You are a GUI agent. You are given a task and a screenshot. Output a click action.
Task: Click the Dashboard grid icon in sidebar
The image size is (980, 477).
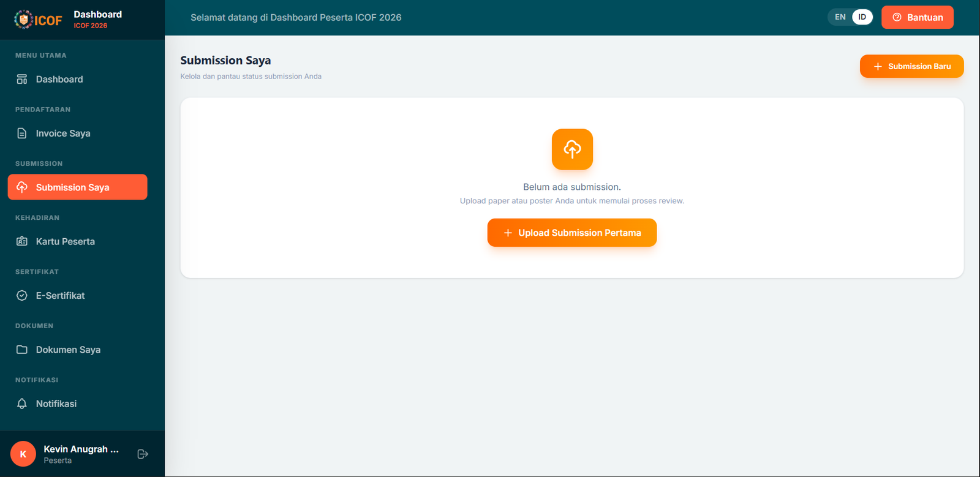coord(22,79)
